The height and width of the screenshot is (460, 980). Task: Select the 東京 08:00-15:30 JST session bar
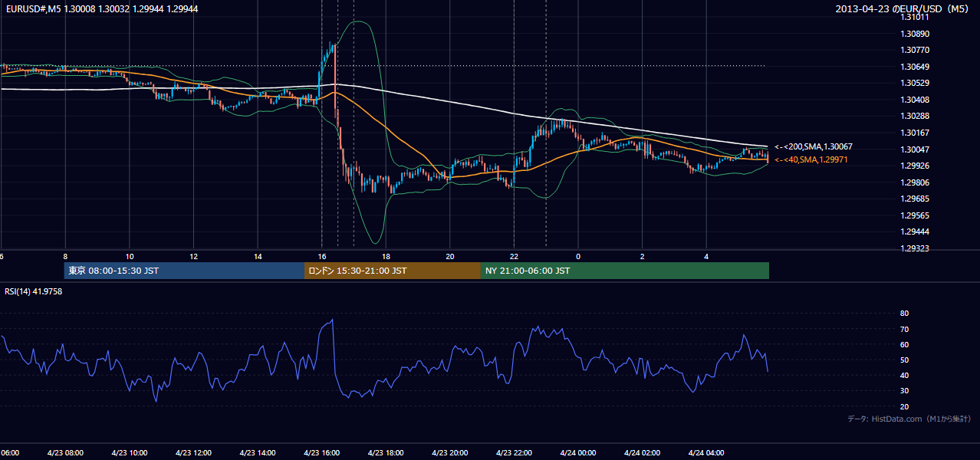pos(184,271)
